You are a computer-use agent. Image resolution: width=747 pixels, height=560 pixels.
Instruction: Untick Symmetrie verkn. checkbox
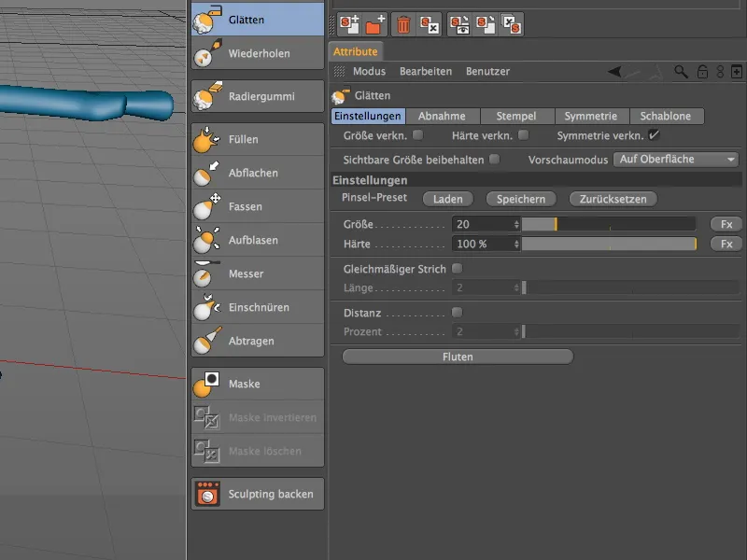coord(655,135)
